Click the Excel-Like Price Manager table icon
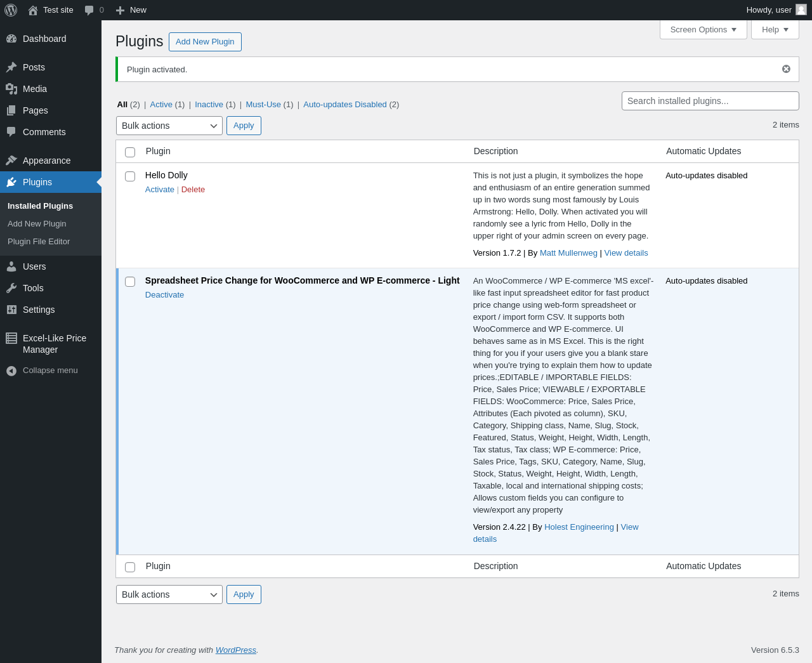This screenshot has width=812, height=663. pos(11,338)
